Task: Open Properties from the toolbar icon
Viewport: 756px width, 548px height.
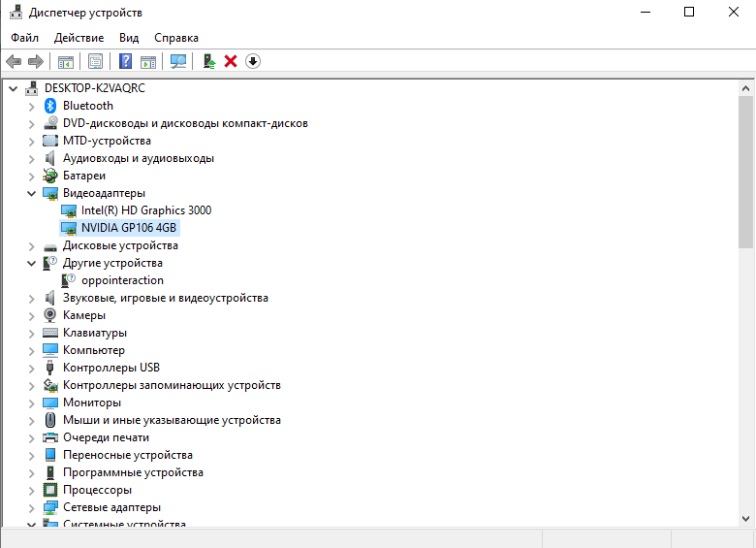Action: coord(95,61)
